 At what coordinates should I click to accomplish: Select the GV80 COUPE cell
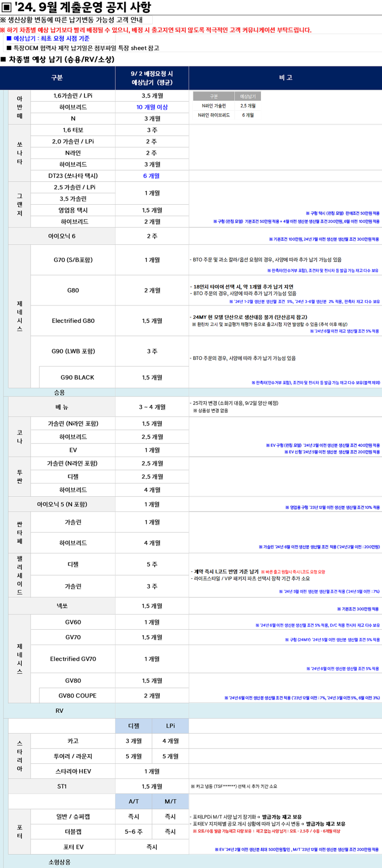pyautogui.click(x=77, y=695)
